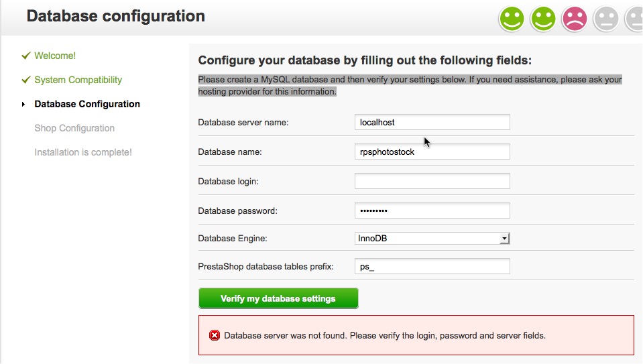Click the arrow bullet beside Database Configuration
The image size is (643, 364).
(x=24, y=104)
